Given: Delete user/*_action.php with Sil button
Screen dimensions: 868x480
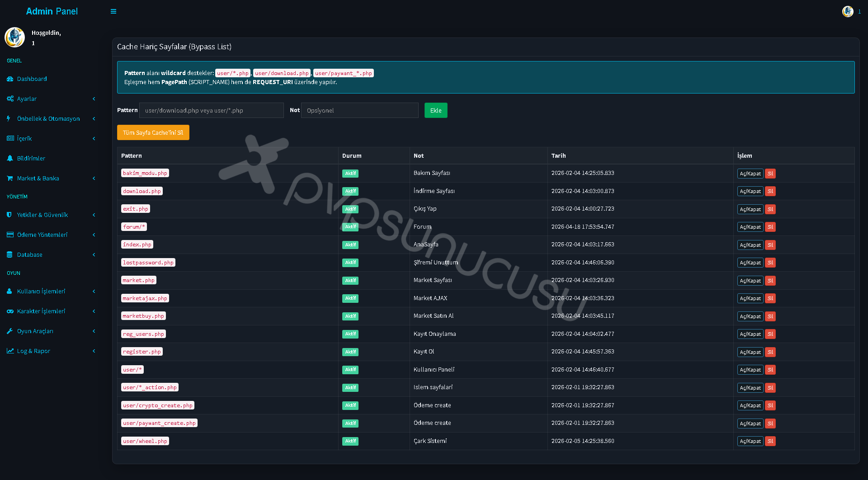Looking at the screenshot, I should [x=770, y=388].
